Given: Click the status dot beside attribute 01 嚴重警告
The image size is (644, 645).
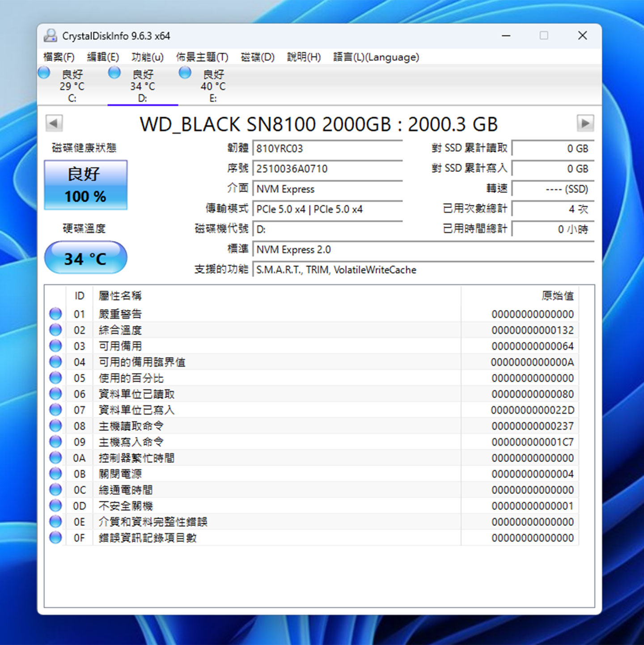Looking at the screenshot, I should [55, 314].
